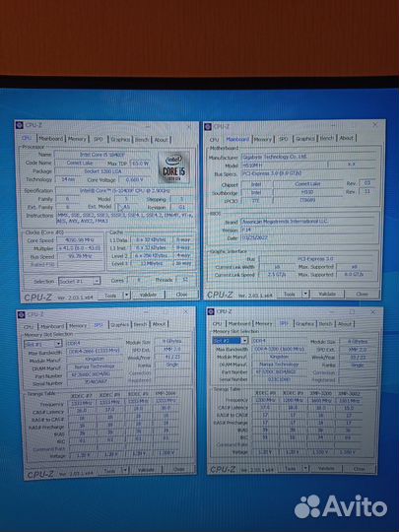
Task: Open the Bench tab in the Gigabyte mainboard window
Action: click(x=327, y=138)
